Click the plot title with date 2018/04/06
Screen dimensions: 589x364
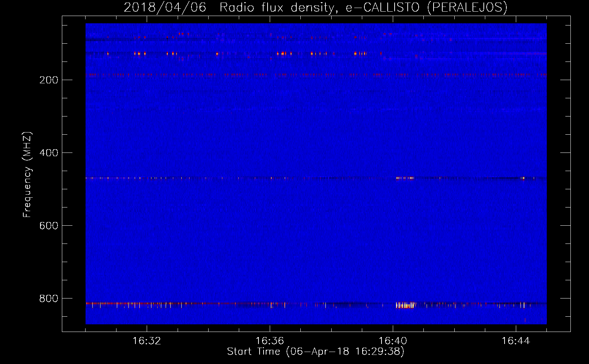(315, 7)
